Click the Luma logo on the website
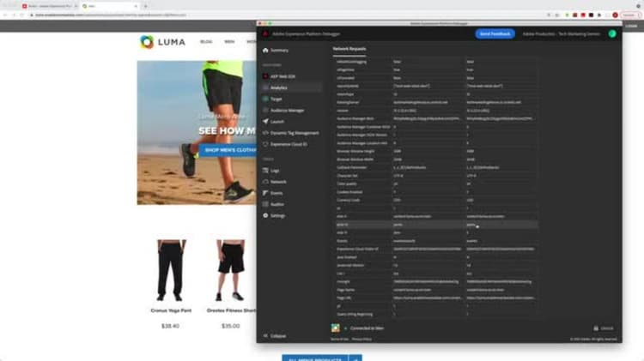Screen dimensions: 644x361 162,42
